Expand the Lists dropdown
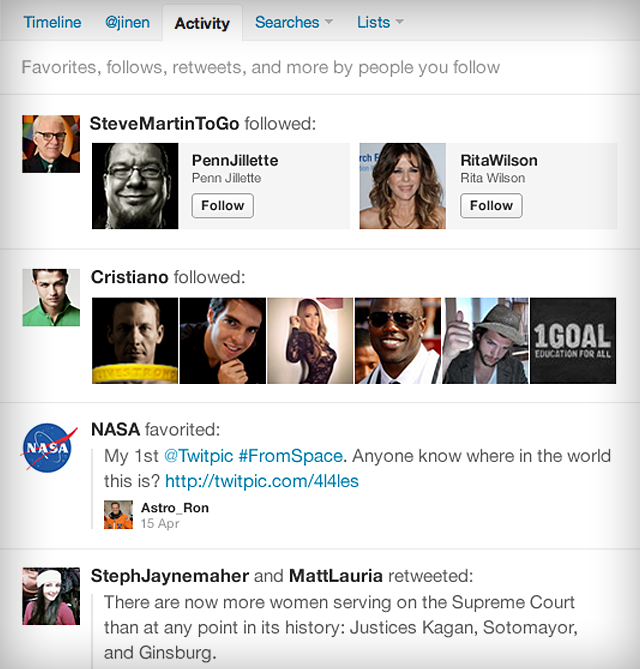Image resolution: width=640 pixels, height=669 pixels. 380,22
